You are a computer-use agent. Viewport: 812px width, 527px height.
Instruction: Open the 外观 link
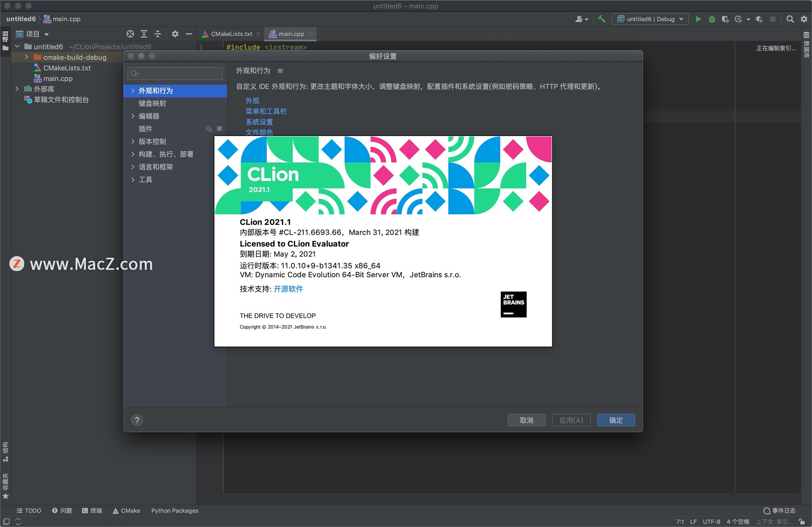coord(252,101)
